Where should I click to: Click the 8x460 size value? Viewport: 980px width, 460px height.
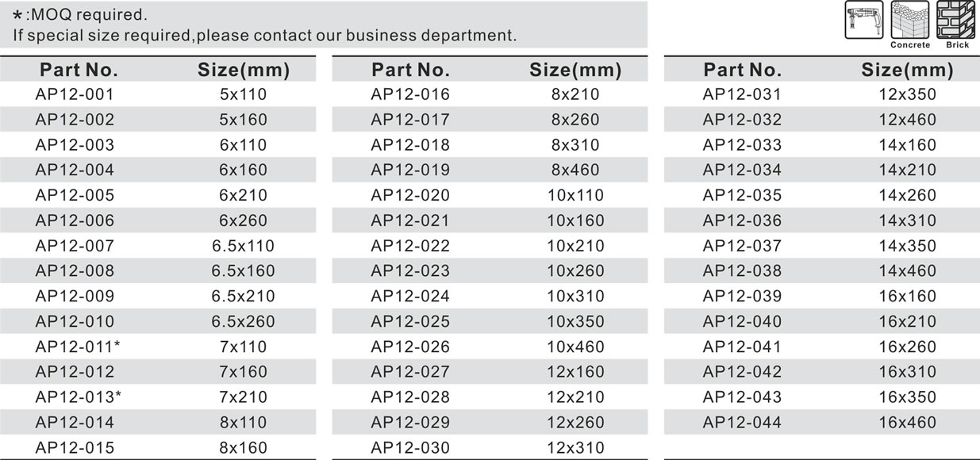(x=575, y=170)
